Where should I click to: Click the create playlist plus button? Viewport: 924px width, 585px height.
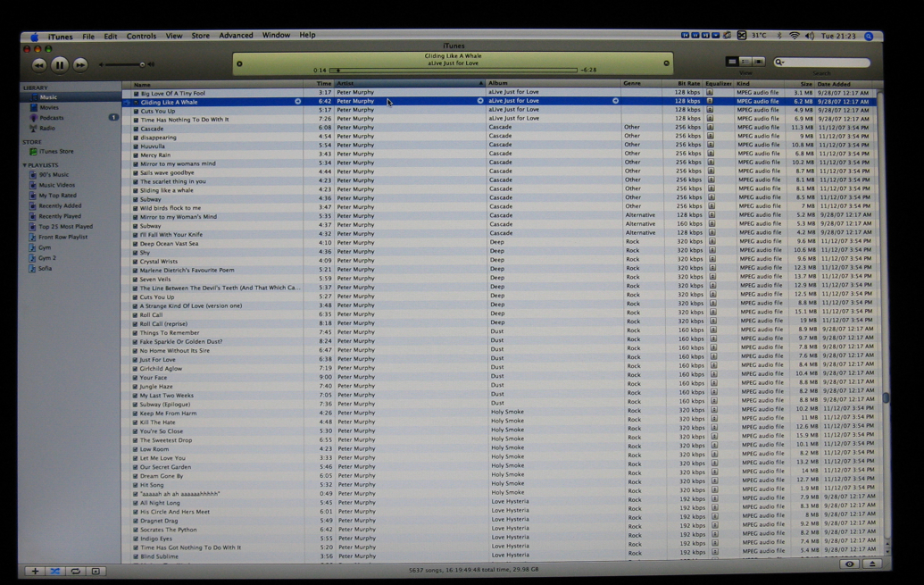pyautogui.click(x=35, y=571)
